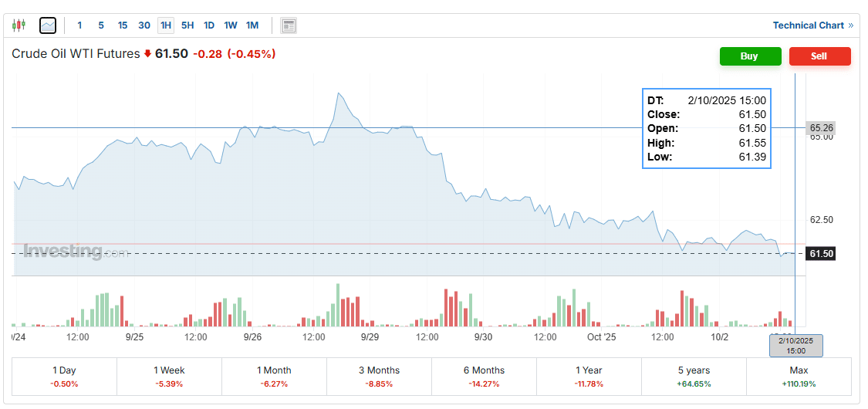Switch to the 1D daily interval
This screenshot has height=409, width=868.
[209, 25]
